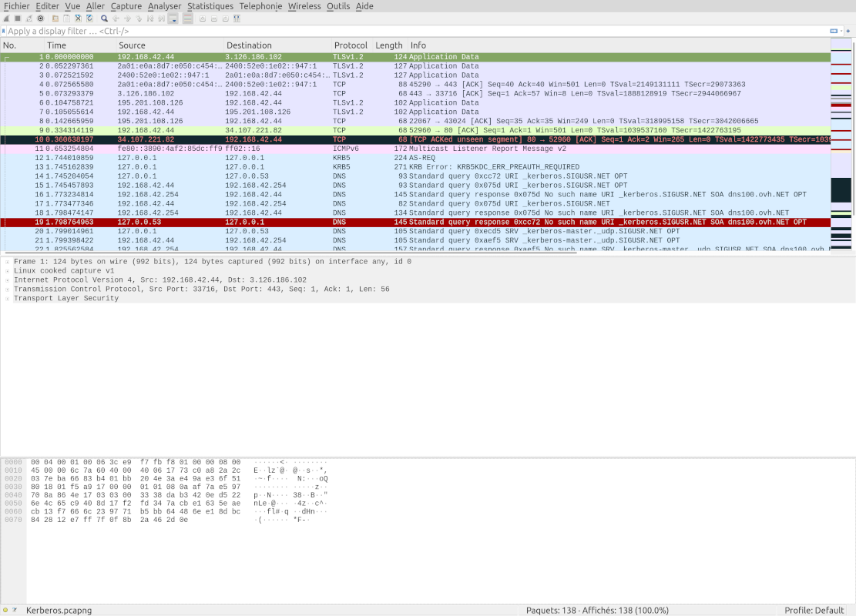The image size is (856, 616).
Task: Expand Internet Protocol Version 4 details
Action: 6,280
